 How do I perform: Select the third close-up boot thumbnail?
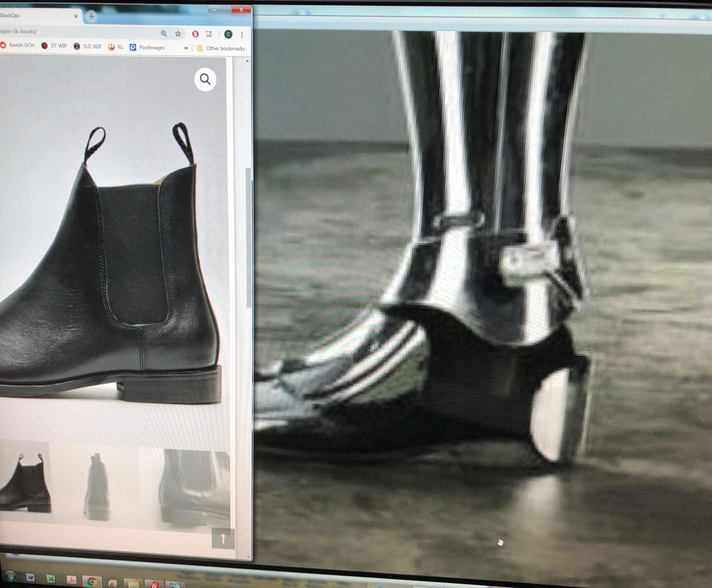pyautogui.click(x=196, y=488)
